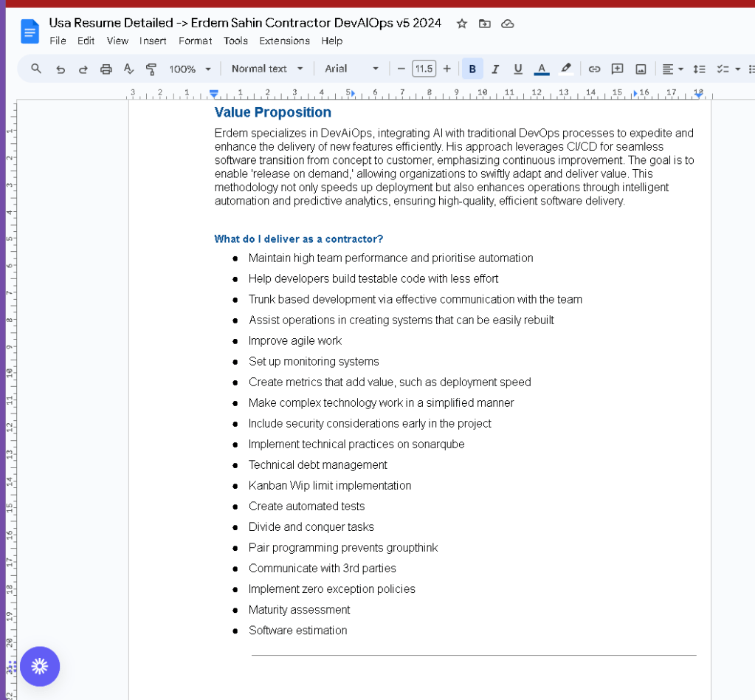Click 'Divide and conquer tasks' bullet
755x700 pixels.
click(x=311, y=527)
